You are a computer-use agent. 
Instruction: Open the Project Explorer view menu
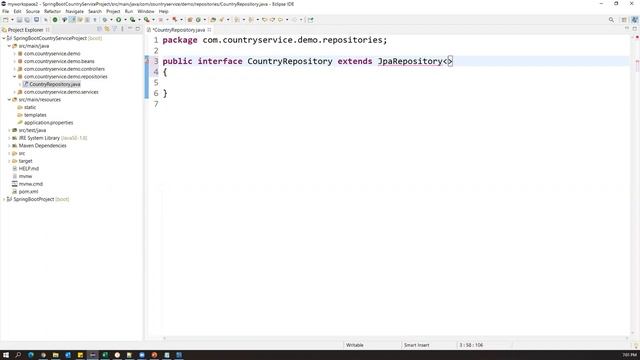(x=122, y=29)
